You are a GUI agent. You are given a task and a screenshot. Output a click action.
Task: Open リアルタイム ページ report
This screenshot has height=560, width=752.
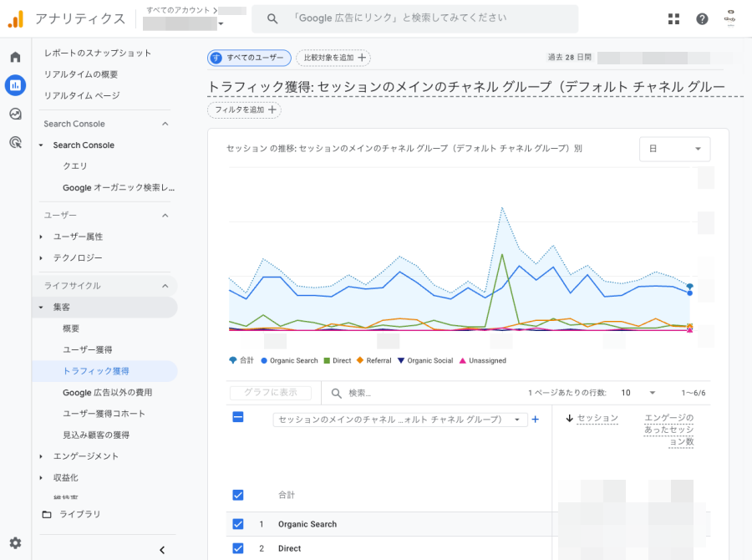82,95
